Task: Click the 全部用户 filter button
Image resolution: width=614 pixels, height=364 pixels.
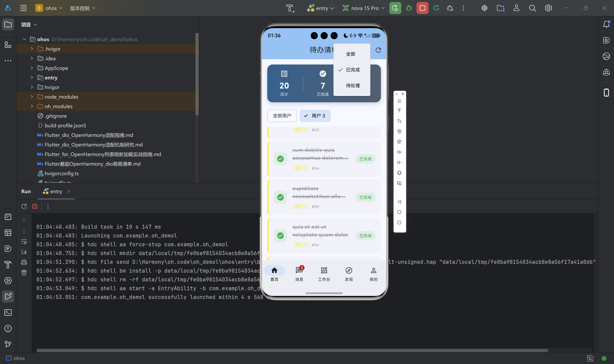Action: point(282,116)
